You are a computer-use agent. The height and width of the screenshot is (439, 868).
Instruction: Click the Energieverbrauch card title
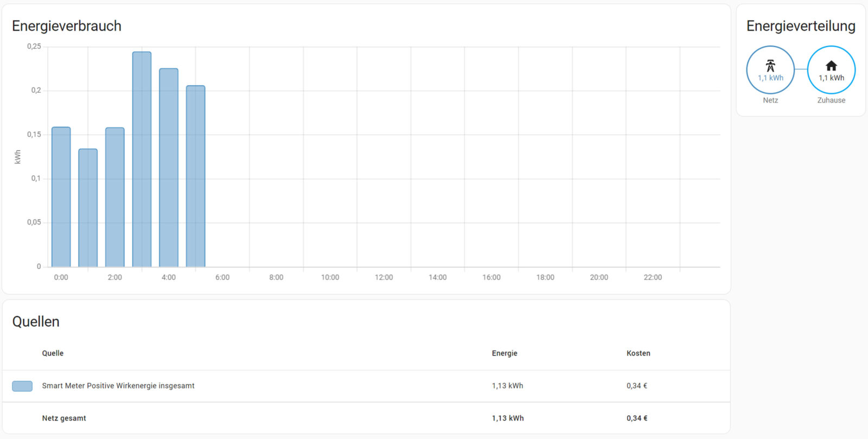(x=67, y=26)
